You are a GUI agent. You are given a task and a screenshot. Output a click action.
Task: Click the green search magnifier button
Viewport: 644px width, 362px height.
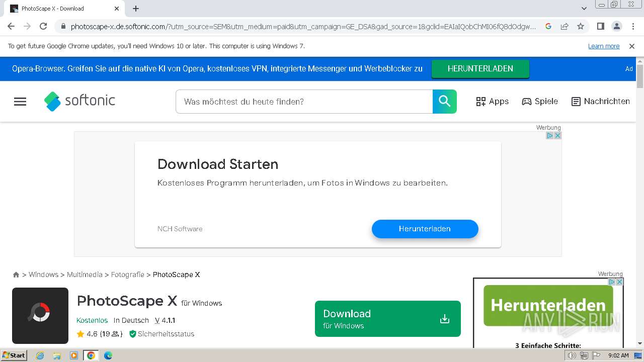click(445, 102)
